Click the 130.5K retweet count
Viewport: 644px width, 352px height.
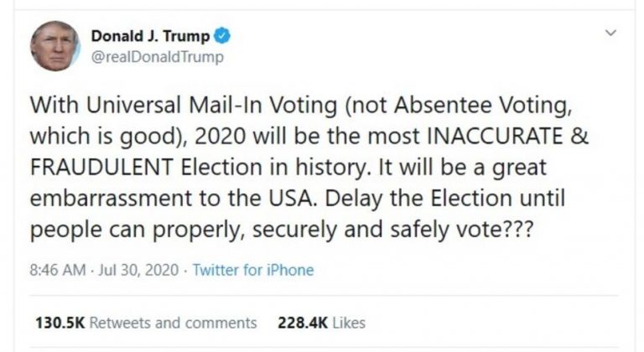tap(60, 323)
